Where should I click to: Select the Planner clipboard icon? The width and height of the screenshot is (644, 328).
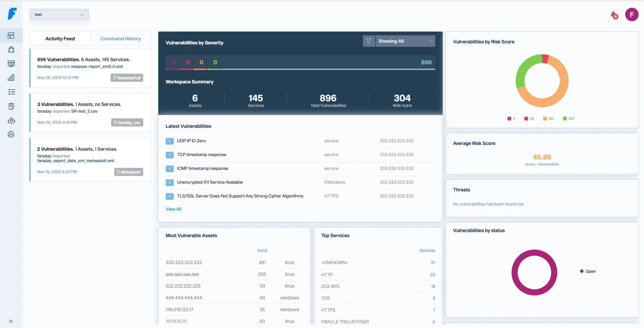[x=11, y=106]
